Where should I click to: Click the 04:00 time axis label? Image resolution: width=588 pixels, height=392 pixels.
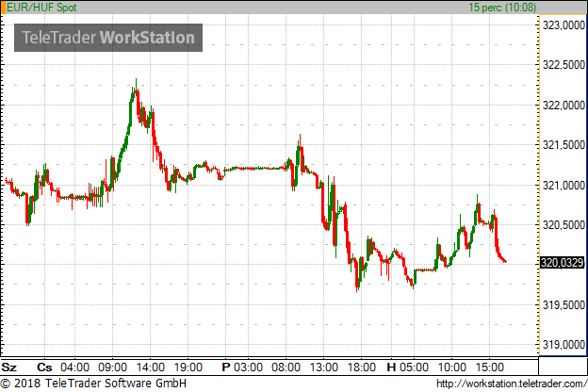[75, 367]
